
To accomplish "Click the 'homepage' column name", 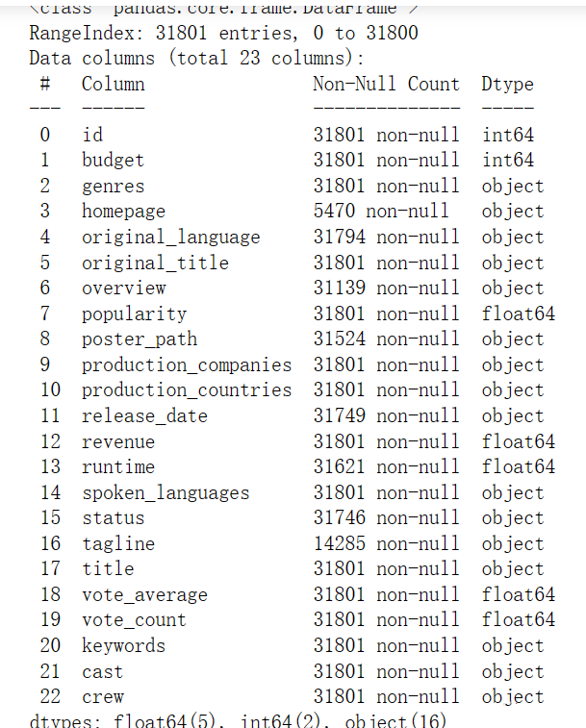I will 123,212.
